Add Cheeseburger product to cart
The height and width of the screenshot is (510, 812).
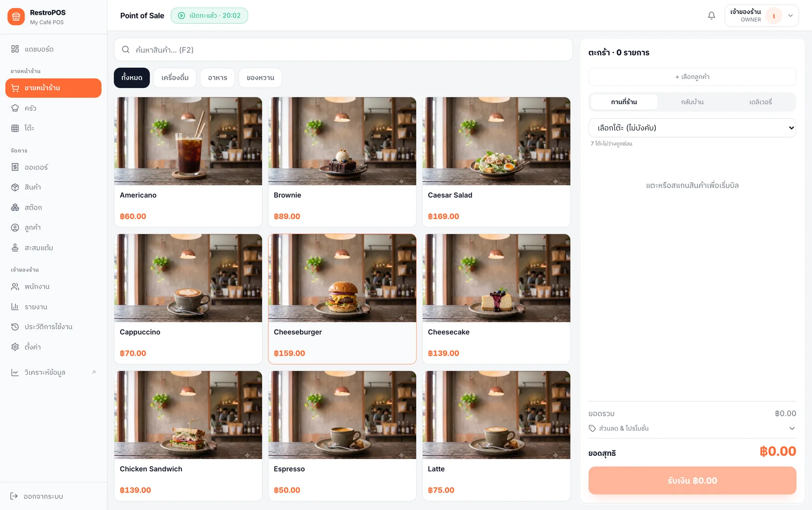coord(342,299)
